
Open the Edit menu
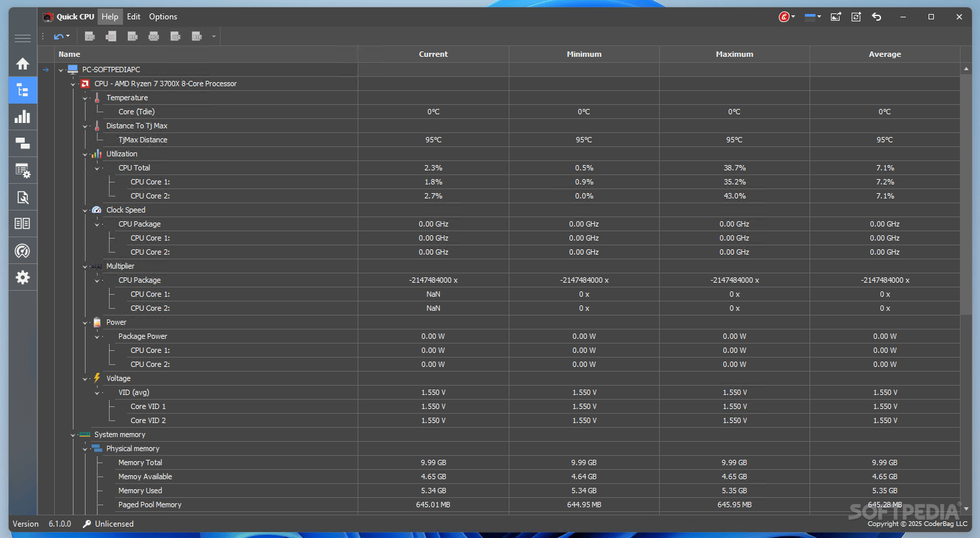134,17
